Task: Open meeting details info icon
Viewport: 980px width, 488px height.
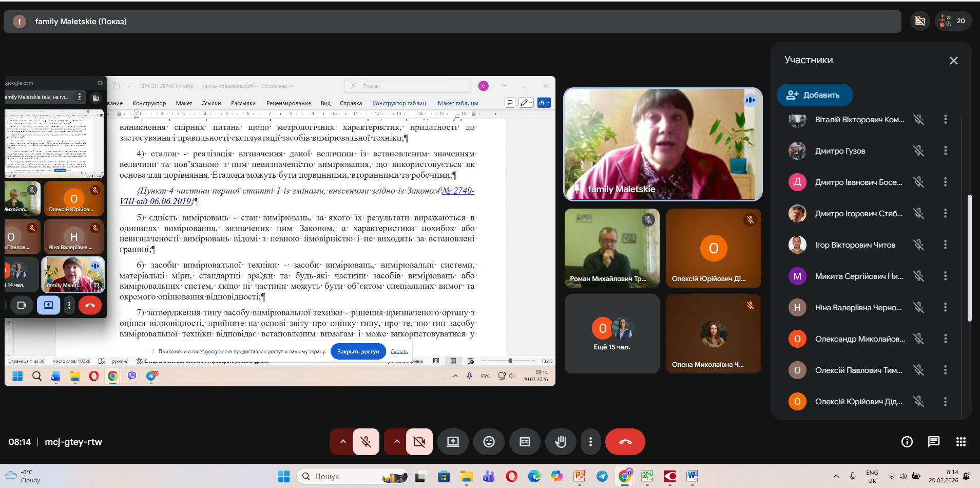Action: coord(907,442)
